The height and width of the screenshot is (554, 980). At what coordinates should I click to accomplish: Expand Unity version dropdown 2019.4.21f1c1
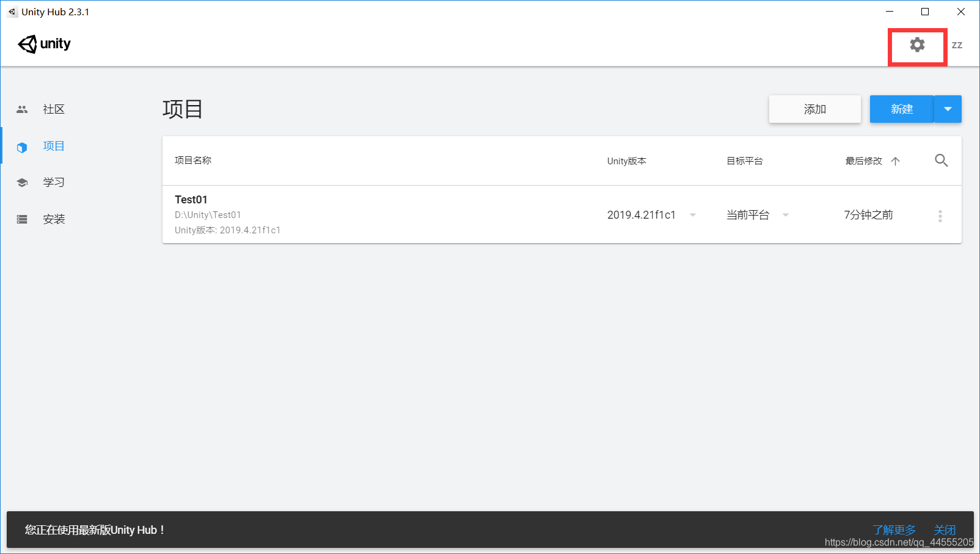[x=693, y=215]
